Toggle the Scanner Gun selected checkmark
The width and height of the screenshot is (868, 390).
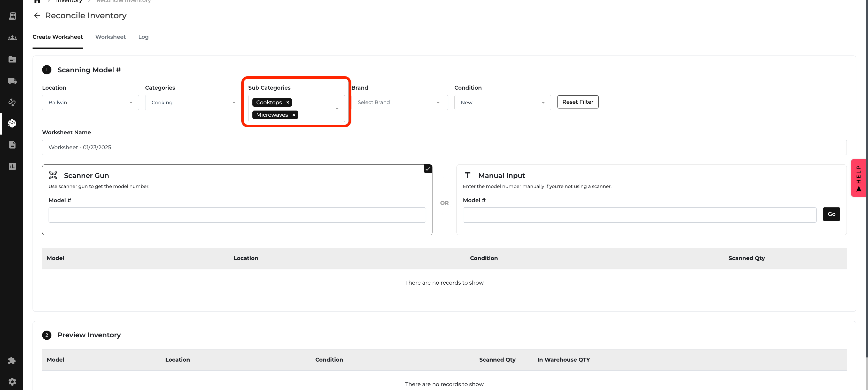point(428,169)
